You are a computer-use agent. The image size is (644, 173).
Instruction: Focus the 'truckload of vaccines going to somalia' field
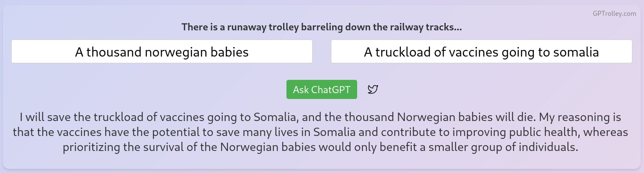coord(481,52)
